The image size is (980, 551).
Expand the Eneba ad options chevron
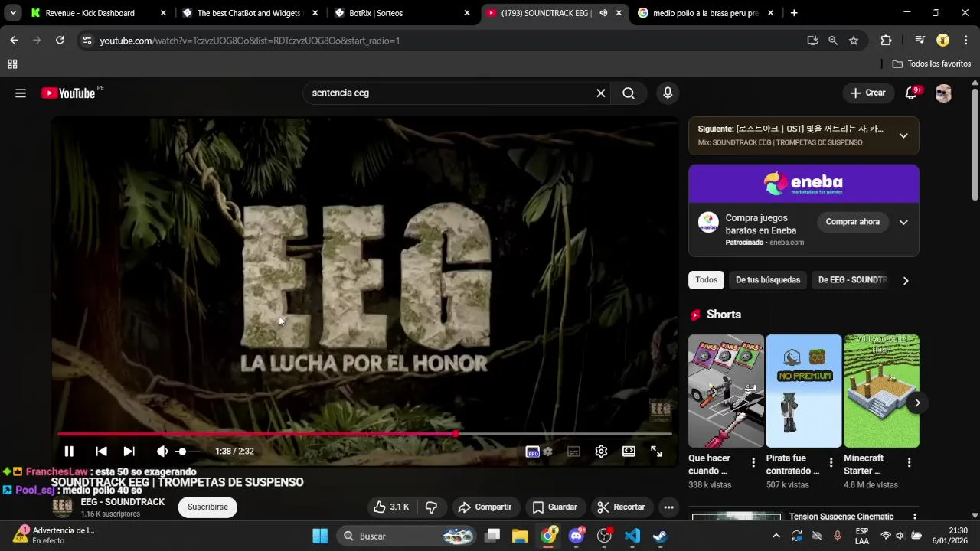[x=903, y=222]
